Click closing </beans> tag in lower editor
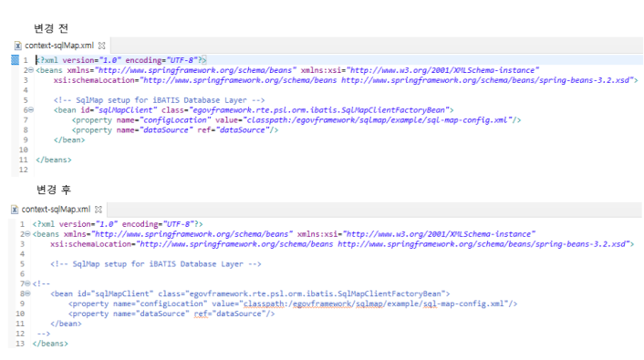The image size is (644, 360). (50, 344)
